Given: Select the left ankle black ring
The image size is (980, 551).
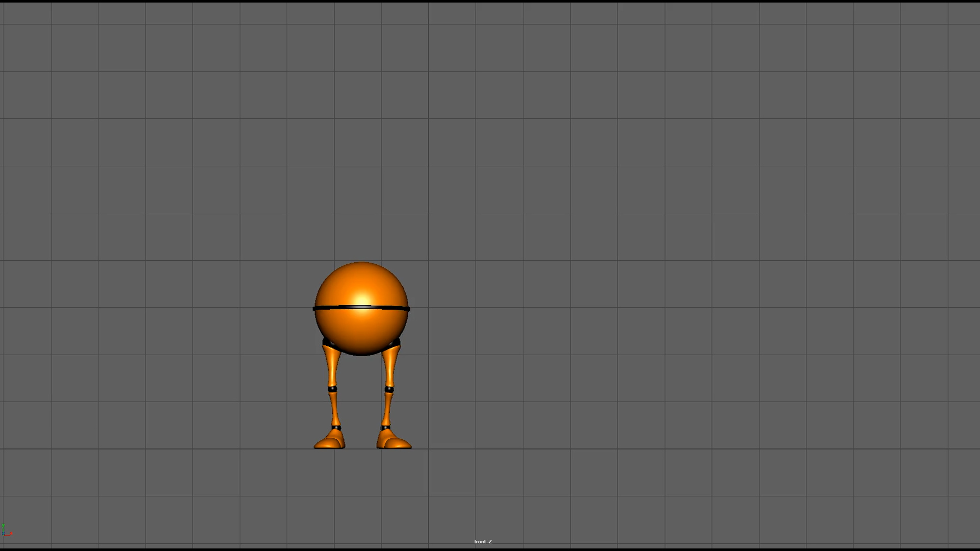Looking at the screenshot, I should pos(336,428).
